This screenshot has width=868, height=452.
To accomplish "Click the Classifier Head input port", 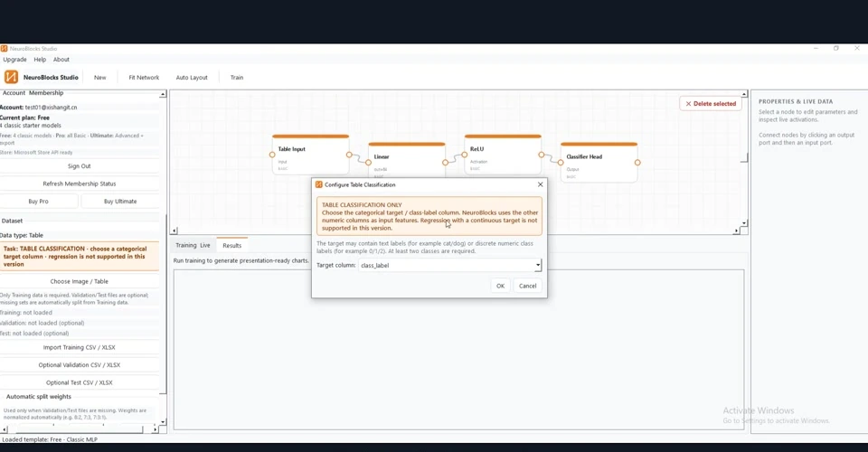I will pos(561,163).
